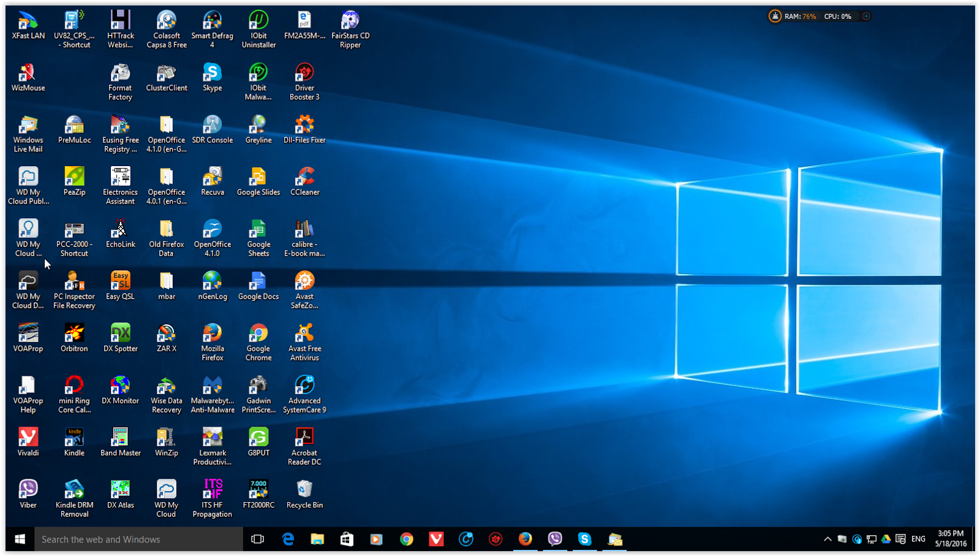Image resolution: width=980 pixels, height=556 pixels.
Task: Click the network tray icon
Action: pyautogui.click(x=871, y=539)
